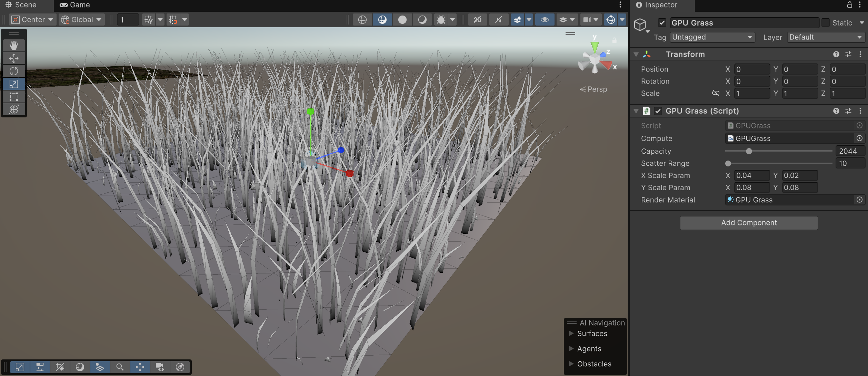The width and height of the screenshot is (868, 376).
Task: Select the Rotate tool
Action: [x=14, y=71]
